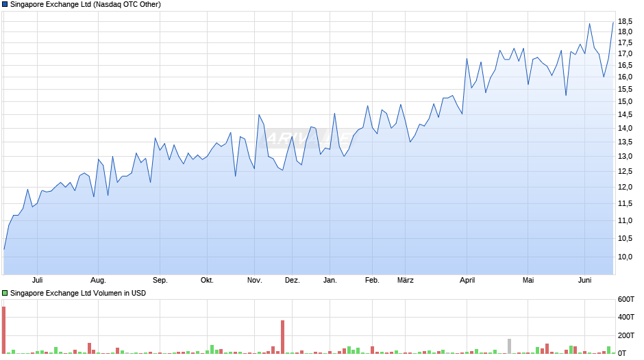The height and width of the screenshot is (360, 644).
Task: Click the 16,0 price axis value
Action: (x=625, y=77)
